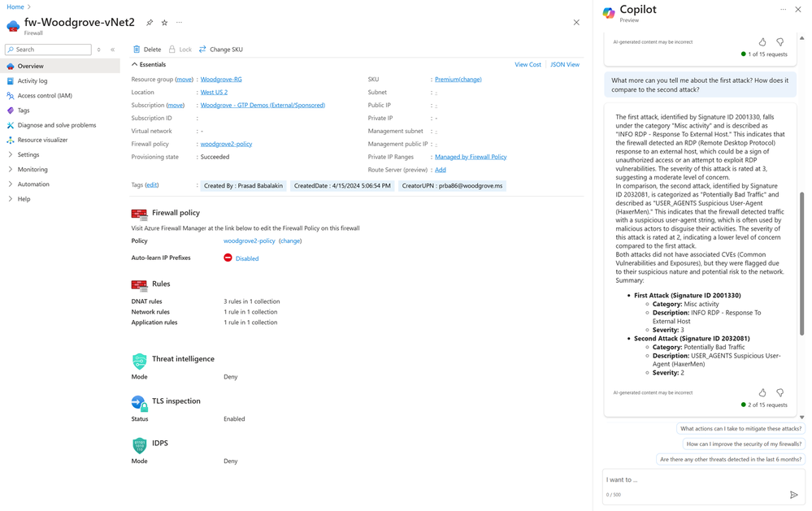This screenshot has height=511, width=812.
Task: Close the firewall blade with X
Action: click(x=576, y=22)
